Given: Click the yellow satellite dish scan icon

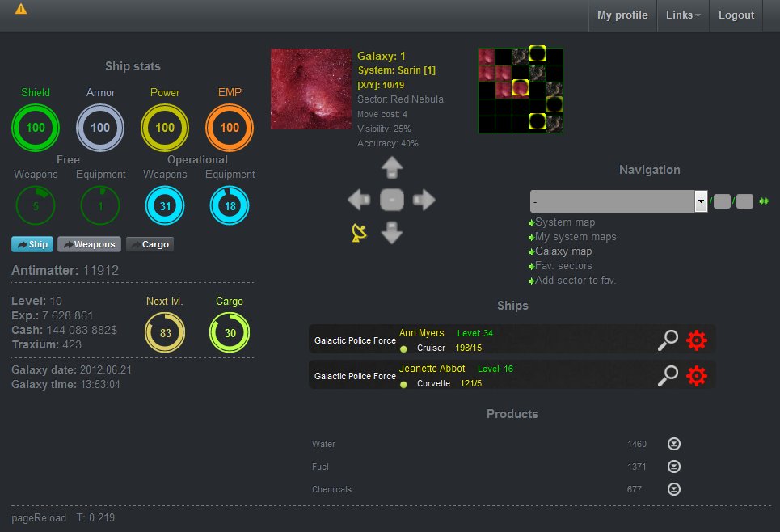Looking at the screenshot, I should (x=359, y=233).
